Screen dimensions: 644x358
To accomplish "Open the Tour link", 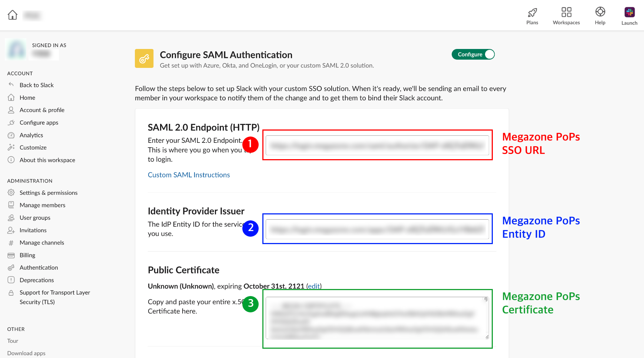I will 13,341.
